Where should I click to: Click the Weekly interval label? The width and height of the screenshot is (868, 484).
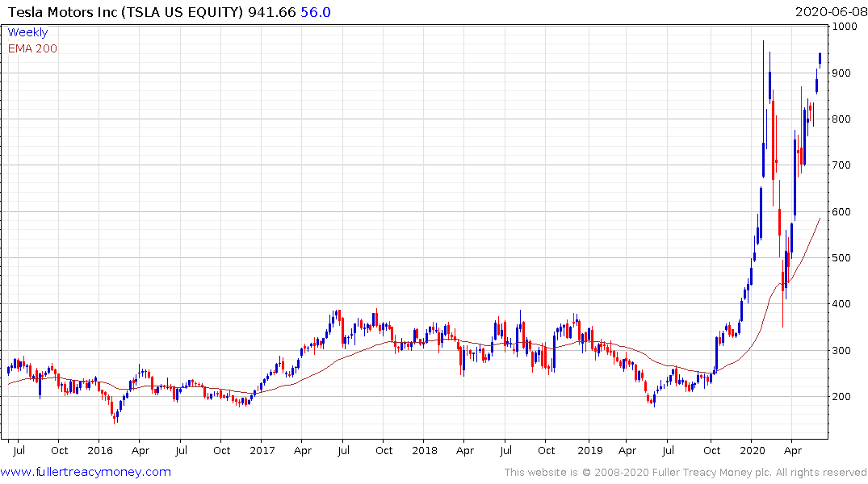click(27, 32)
